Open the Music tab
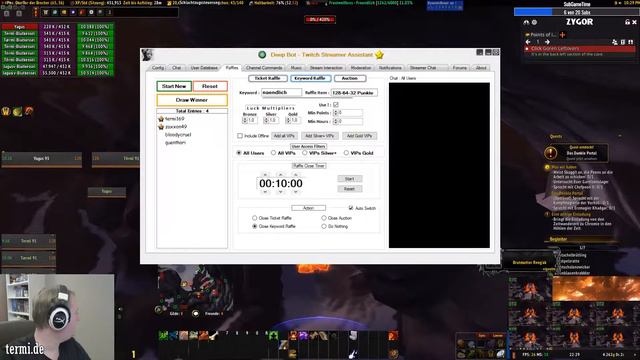Screen dimensions: 640x360 point(296,68)
